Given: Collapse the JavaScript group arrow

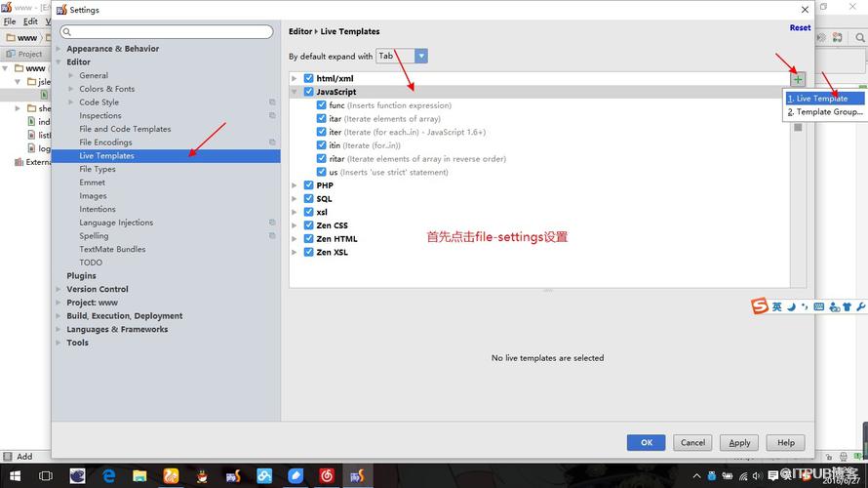Looking at the screenshot, I should coord(295,92).
